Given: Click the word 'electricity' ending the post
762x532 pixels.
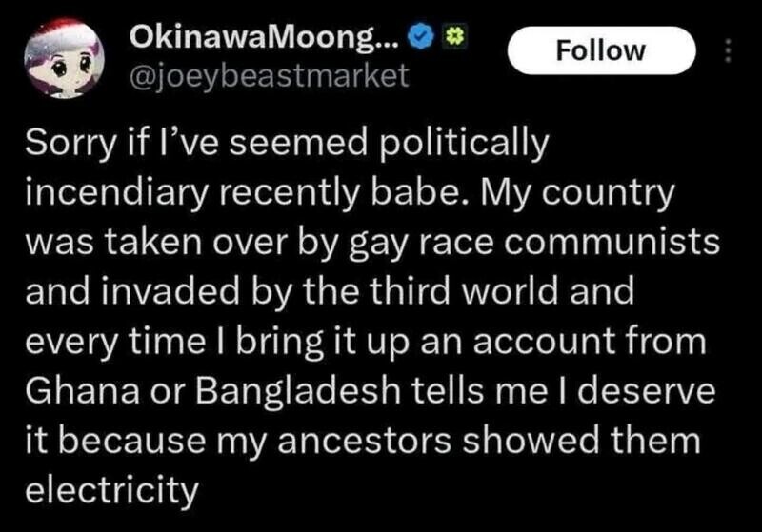Looking at the screenshot, I should click(x=110, y=489).
